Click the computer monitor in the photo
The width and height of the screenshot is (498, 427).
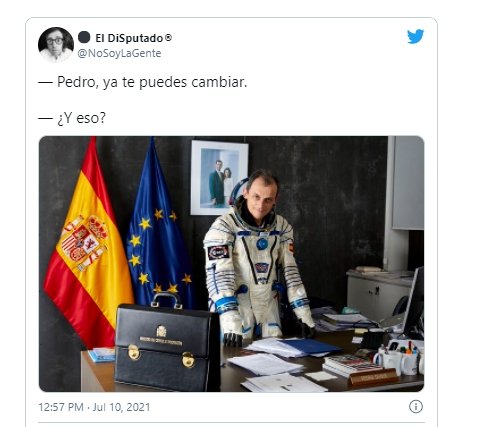pos(414,303)
